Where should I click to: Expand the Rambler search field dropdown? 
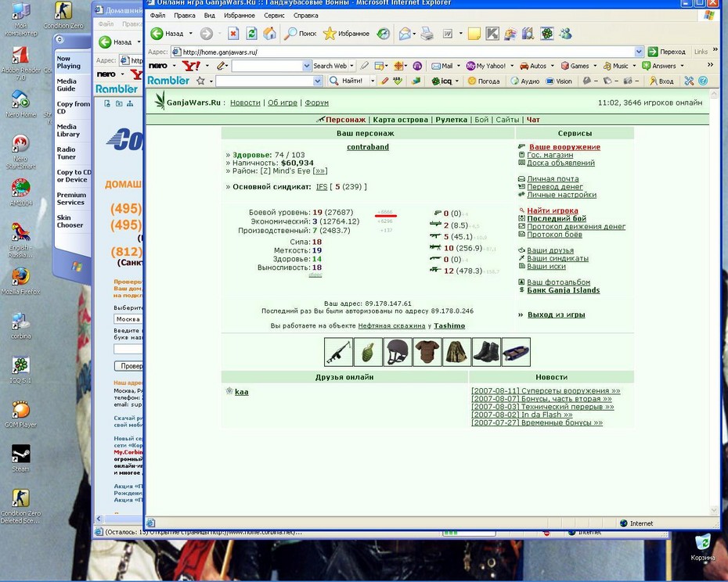pyautogui.click(x=318, y=81)
